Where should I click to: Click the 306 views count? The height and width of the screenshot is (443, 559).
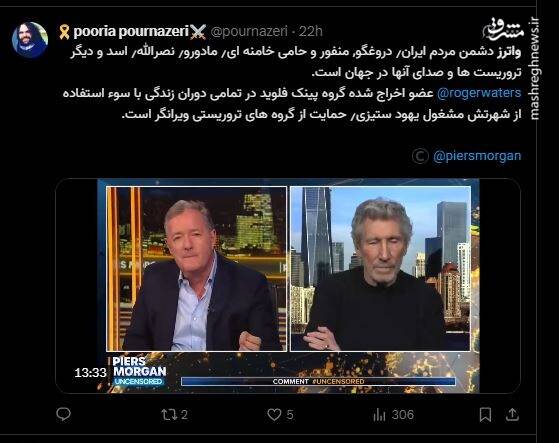[x=403, y=414]
